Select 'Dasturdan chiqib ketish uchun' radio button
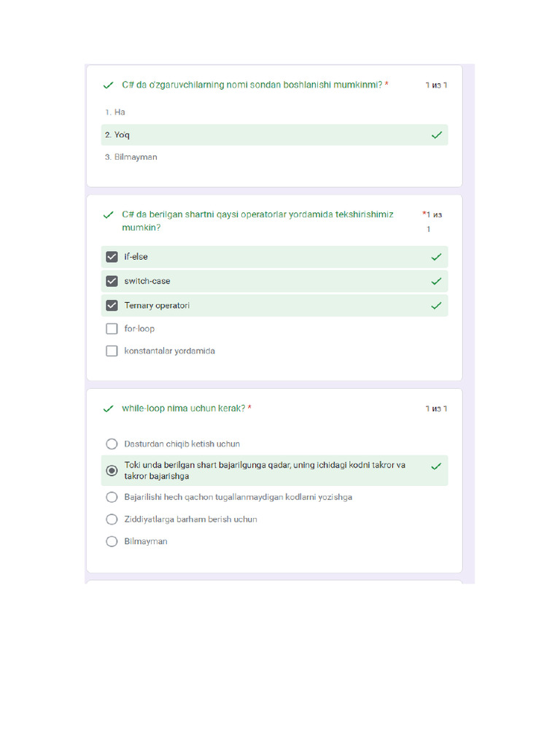Screen dimensions: 560x747 point(112,444)
